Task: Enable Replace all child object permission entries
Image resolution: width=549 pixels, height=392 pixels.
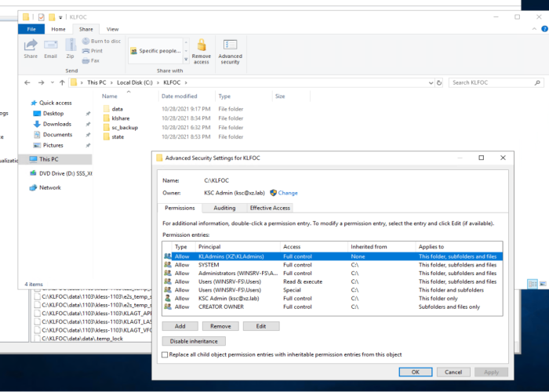Action: (x=164, y=354)
